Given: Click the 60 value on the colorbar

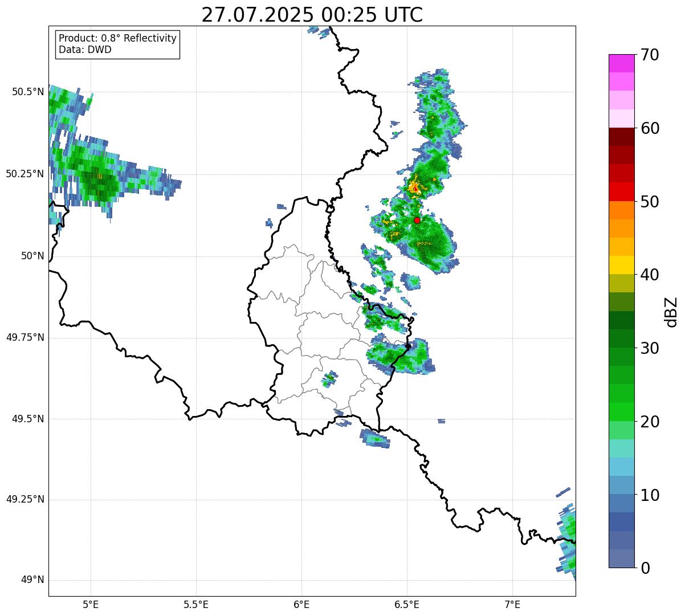Looking at the screenshot, I should (650, 128).
